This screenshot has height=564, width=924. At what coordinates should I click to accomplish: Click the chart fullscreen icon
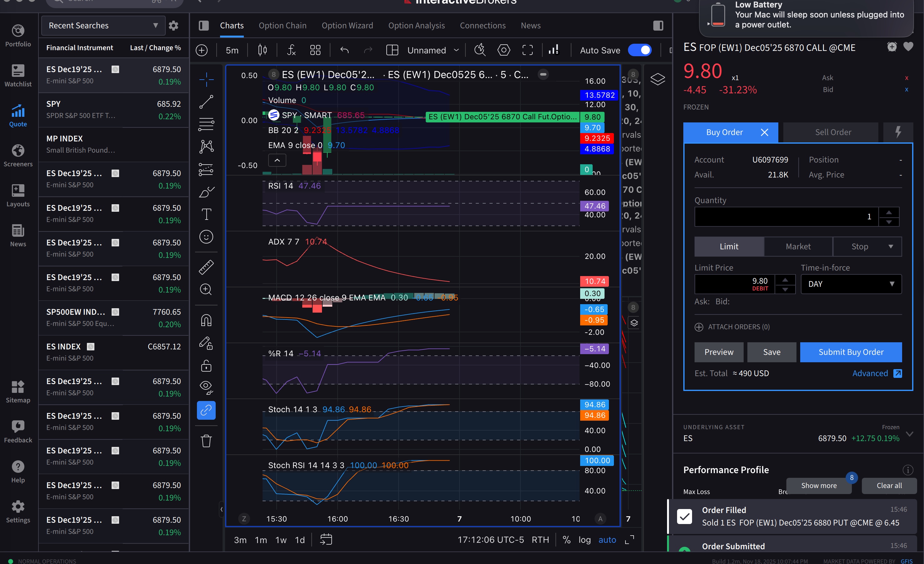[527, 50]
